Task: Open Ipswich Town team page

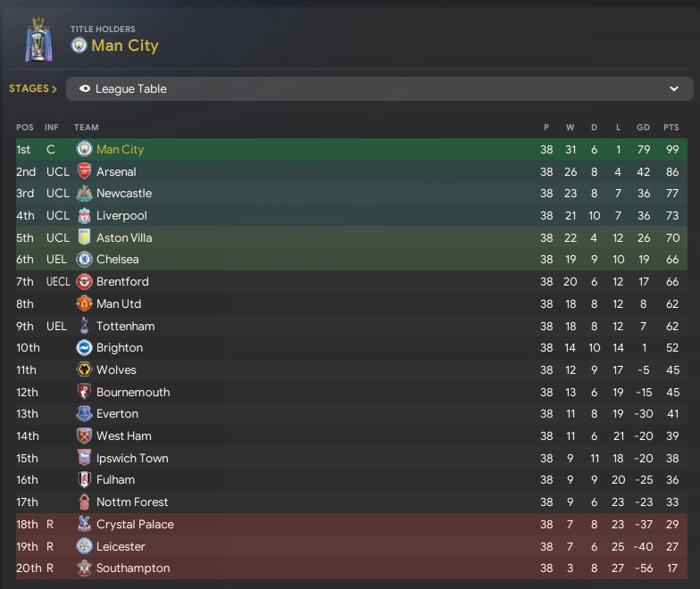Action: (x=132, y=459)
